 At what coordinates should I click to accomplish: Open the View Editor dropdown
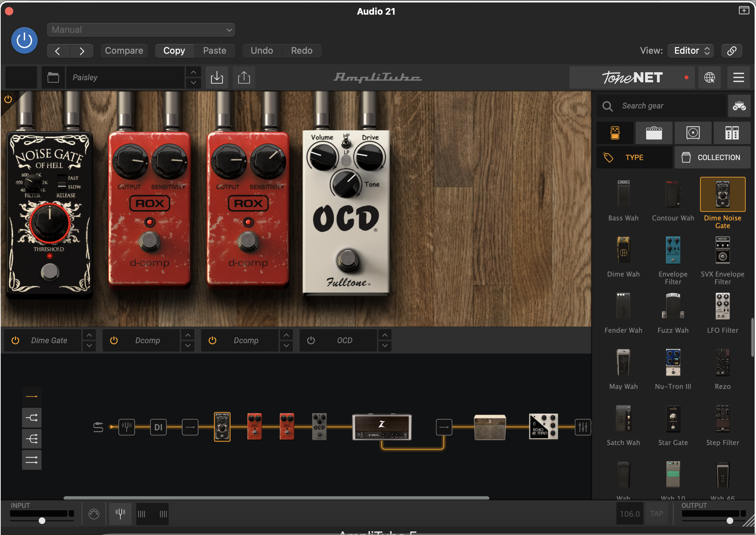(x=691, y=51)
